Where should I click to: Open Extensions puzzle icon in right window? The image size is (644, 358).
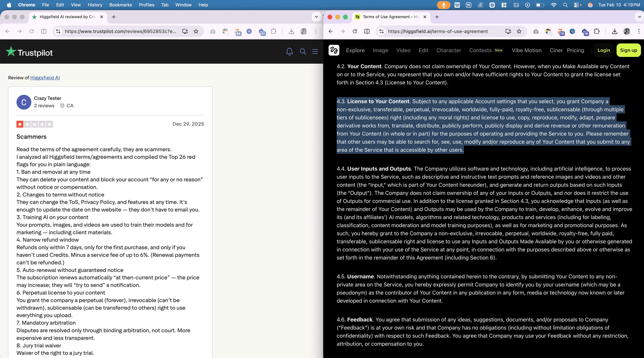point(597,31)
